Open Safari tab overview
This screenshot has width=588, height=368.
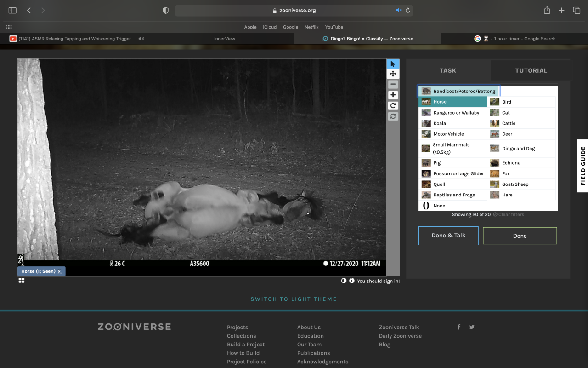(576, 11)
